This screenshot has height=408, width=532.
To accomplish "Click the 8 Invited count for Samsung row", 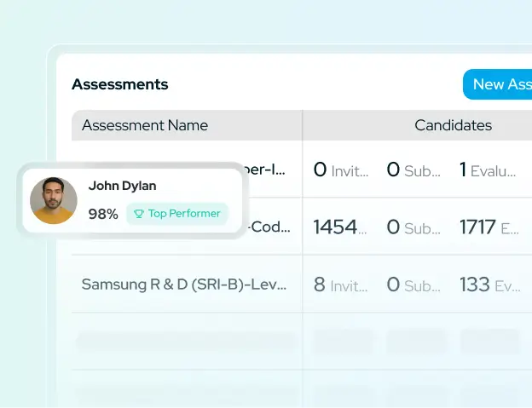I will pos(340,284).
